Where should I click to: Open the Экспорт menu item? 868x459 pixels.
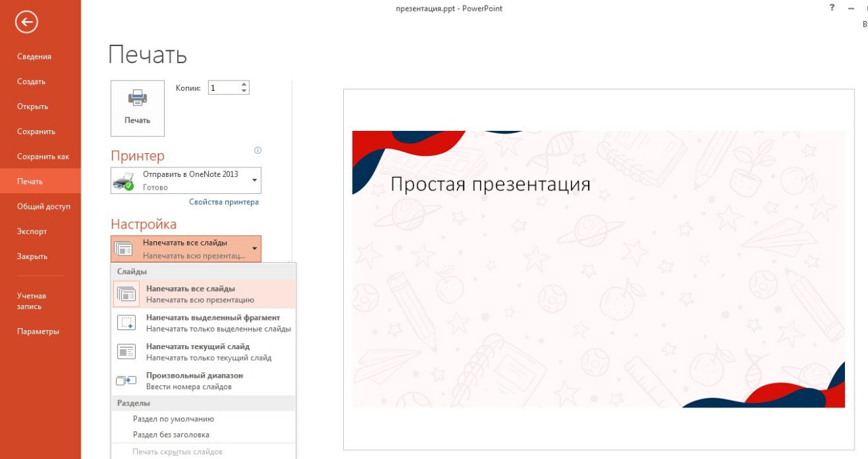pos(32,232)
